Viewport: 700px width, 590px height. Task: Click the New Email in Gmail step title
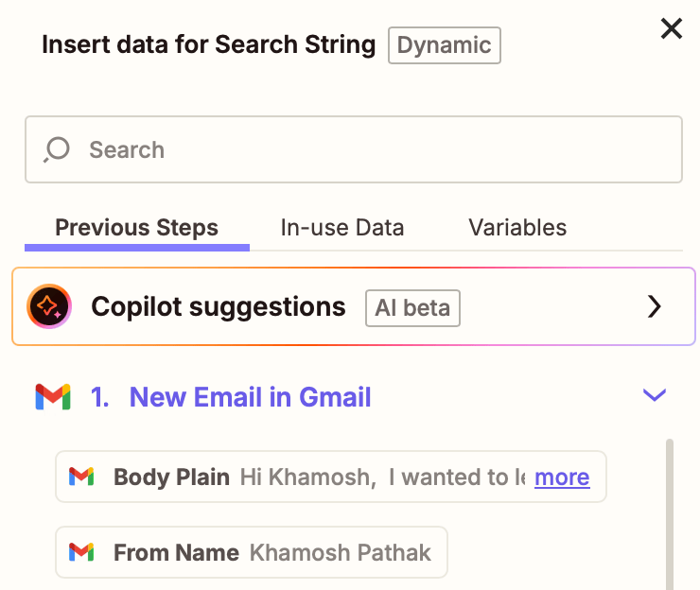[250, 397]
